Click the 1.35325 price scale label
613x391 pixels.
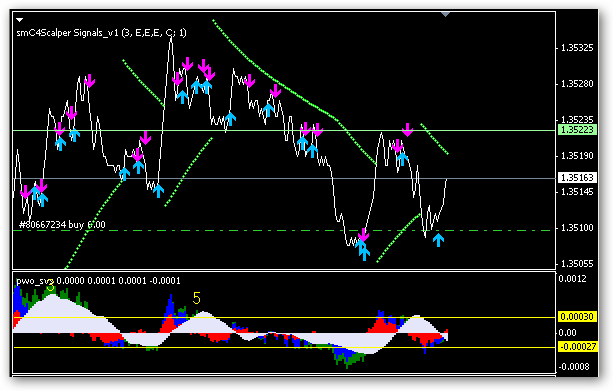(x=577, y=48)
